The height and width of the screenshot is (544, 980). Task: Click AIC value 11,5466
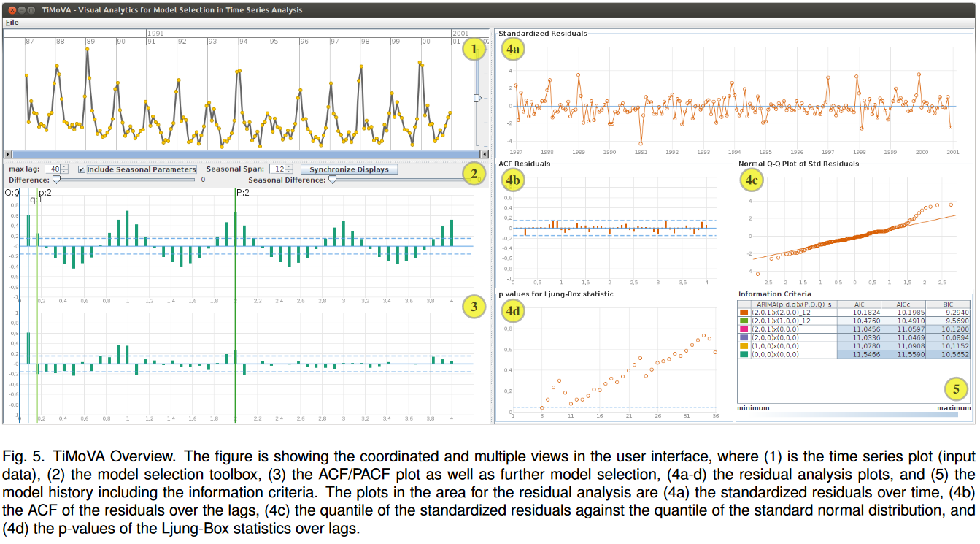868,354
